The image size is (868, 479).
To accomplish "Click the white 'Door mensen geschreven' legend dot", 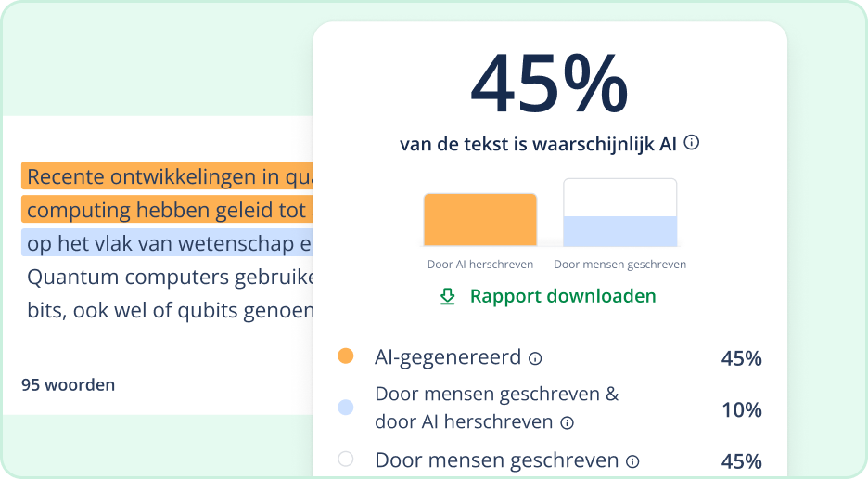I will point(346,459).
